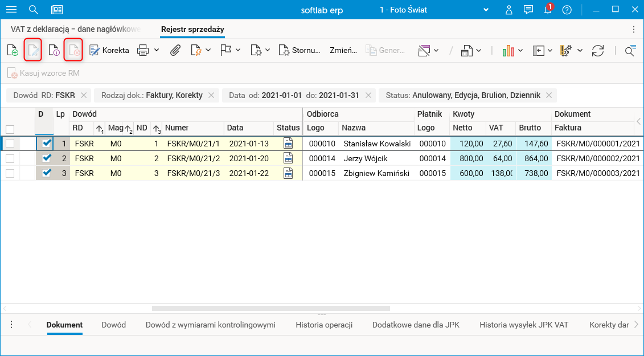Open the Historia operacji tab
This screenshot has width=644, height=356.
click(x=324, y=325)
